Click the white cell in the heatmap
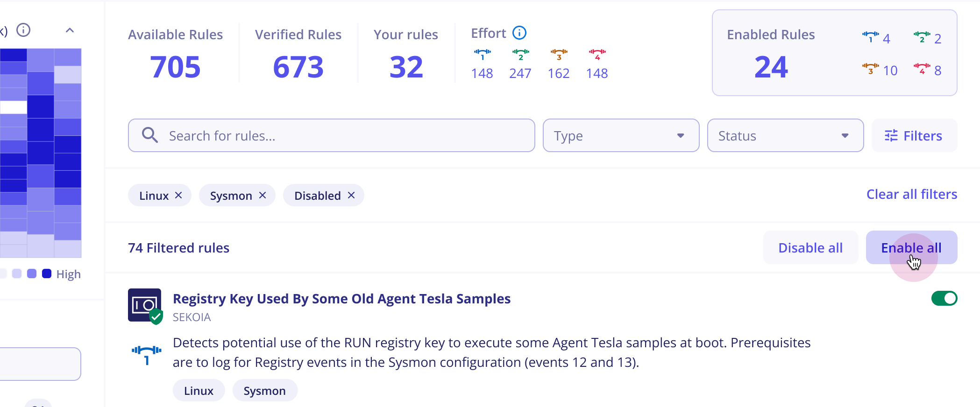 pyautogui.click(x=14, y=107)
